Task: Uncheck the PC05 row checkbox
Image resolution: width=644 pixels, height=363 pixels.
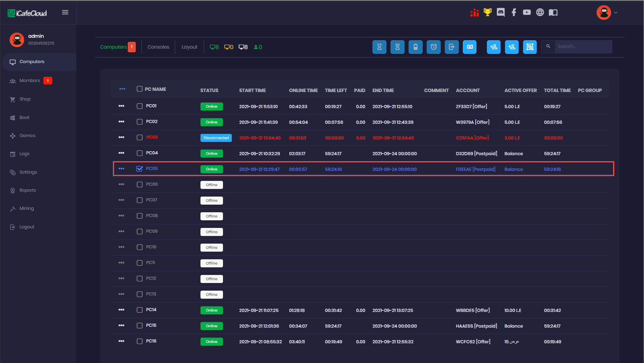Action: coord(139,169)
